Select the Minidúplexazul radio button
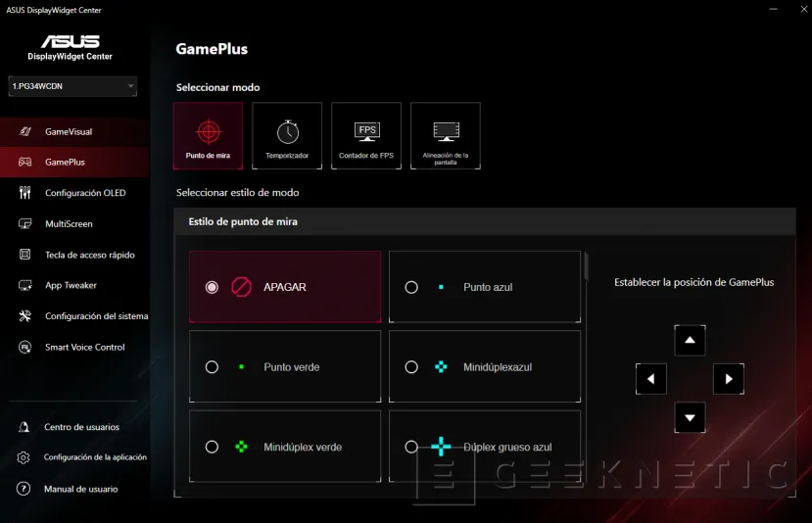The width and height of the screenshot is (812, 523). pyautogui.click(x=411, y=366)
